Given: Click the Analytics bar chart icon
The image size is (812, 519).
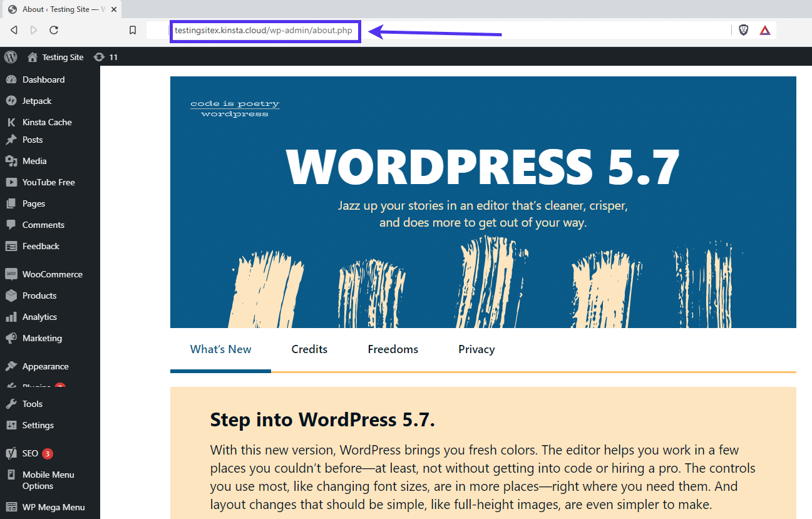Looking at the screenshot, I should (x=11, y=317).
